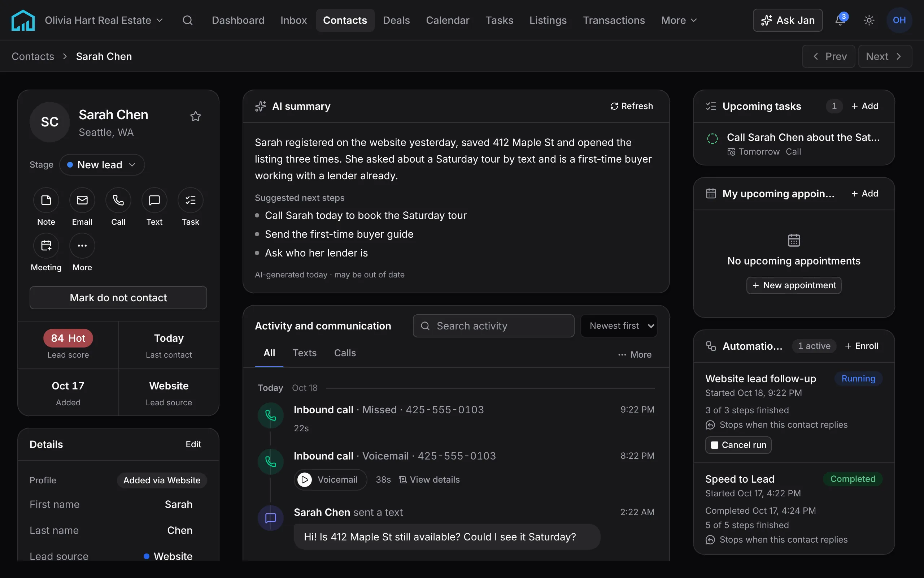Go to the Prev contact

[828, 57]
